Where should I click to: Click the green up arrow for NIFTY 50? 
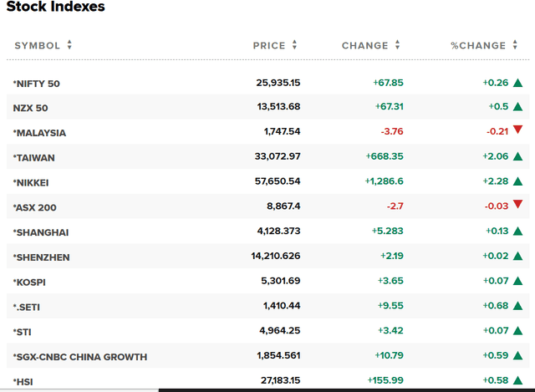pyautogui.click(x=518, y=83)
